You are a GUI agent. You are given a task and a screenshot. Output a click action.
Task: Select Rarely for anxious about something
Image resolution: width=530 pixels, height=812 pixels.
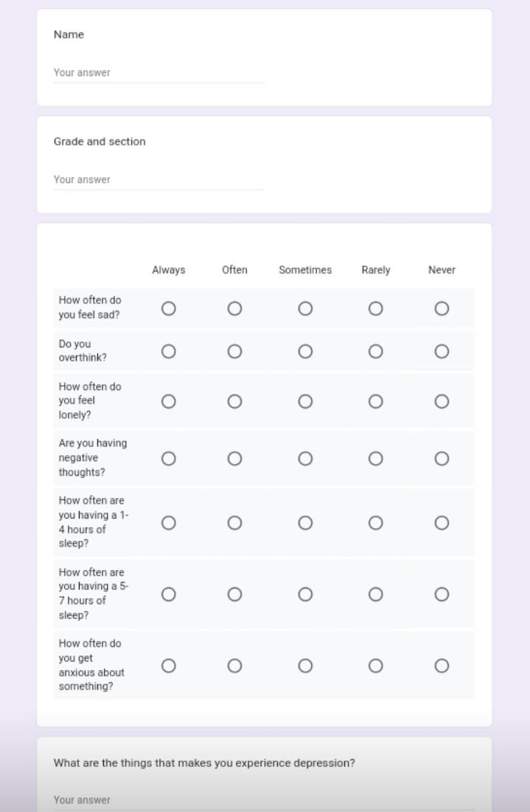point(376,665)
